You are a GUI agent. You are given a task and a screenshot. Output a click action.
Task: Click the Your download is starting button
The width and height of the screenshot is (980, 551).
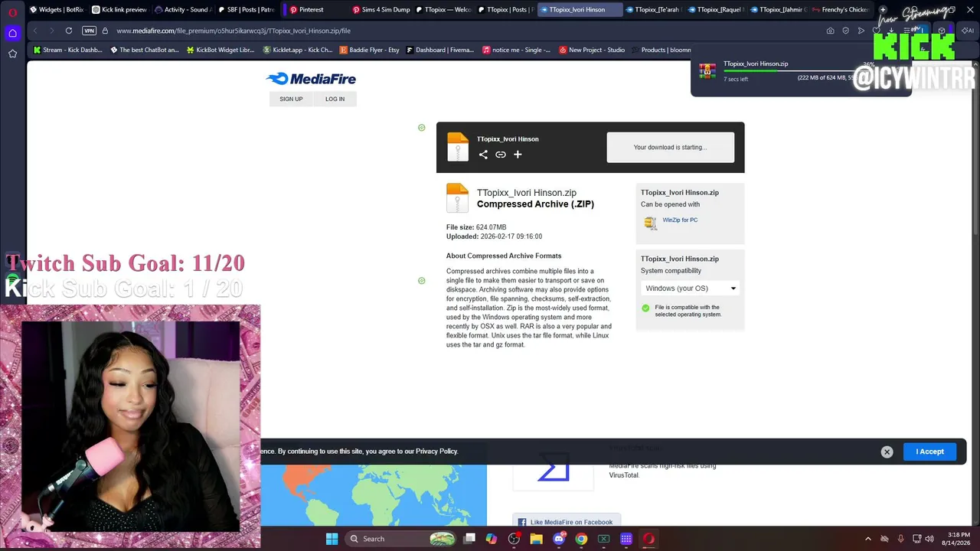670,147
